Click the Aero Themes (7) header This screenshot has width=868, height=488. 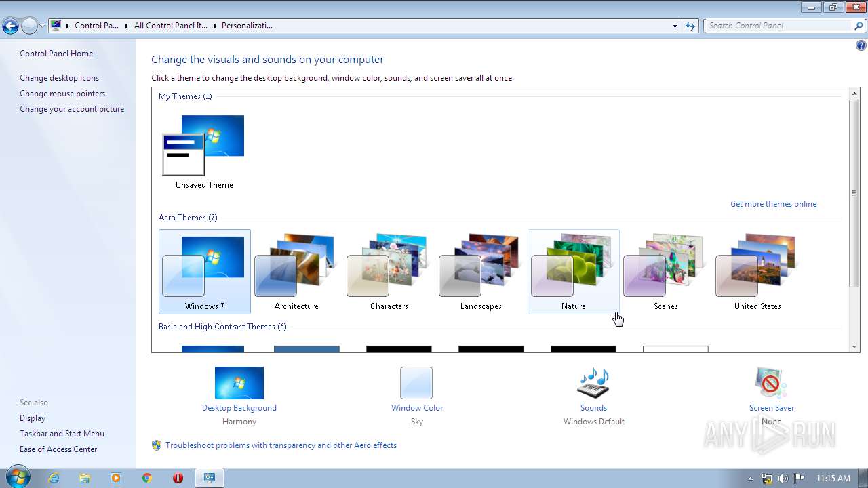(188, 218)
